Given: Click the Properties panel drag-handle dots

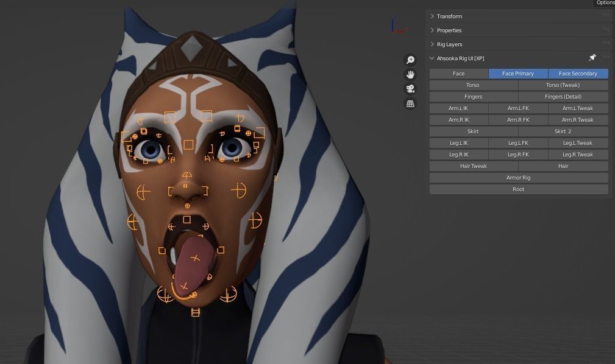Looking at the screenshot, I should pos(606,30).
